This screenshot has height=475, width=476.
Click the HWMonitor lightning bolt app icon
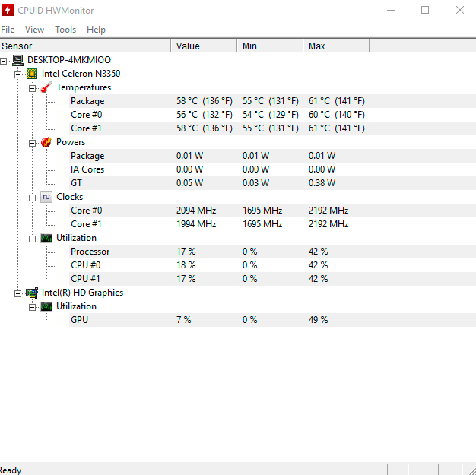[x=8, y=10]
